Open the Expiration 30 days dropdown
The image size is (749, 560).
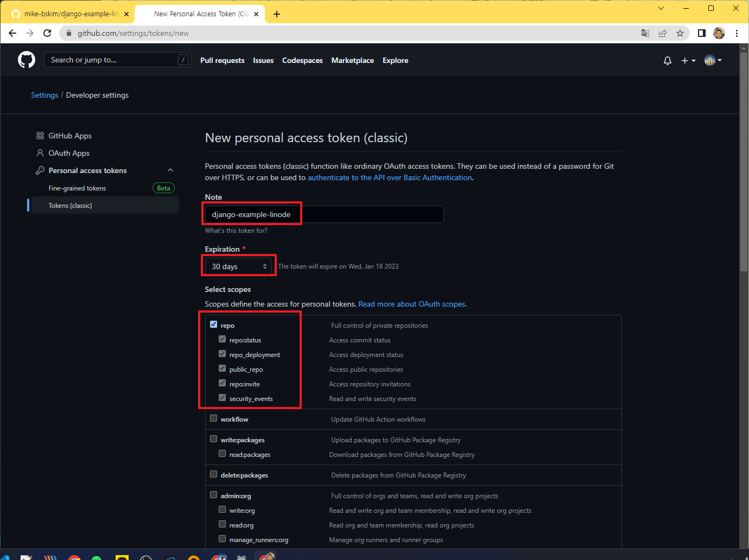pyautogui.click(x=239, y=266)
